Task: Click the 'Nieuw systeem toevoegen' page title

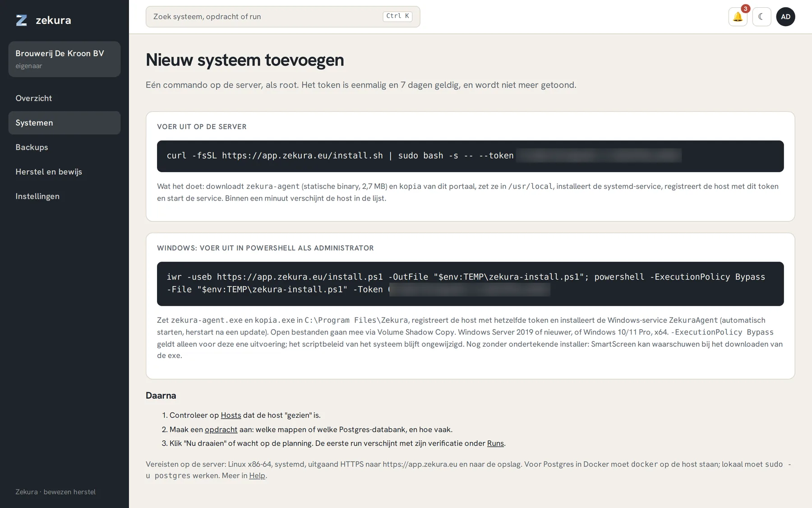Action: (x=245, y=60)
